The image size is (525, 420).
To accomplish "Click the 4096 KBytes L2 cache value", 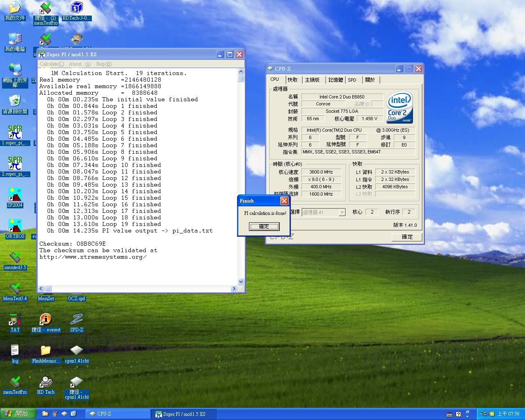I will 395,187.
